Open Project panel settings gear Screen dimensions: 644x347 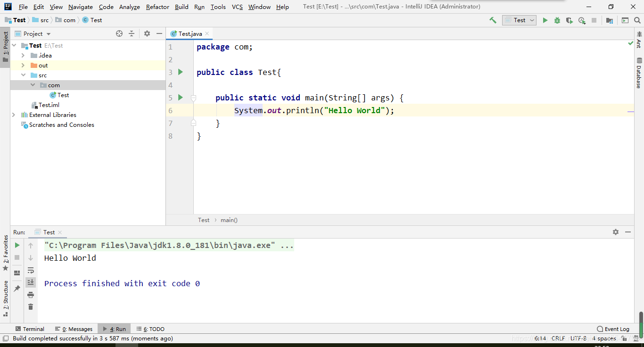147,33
